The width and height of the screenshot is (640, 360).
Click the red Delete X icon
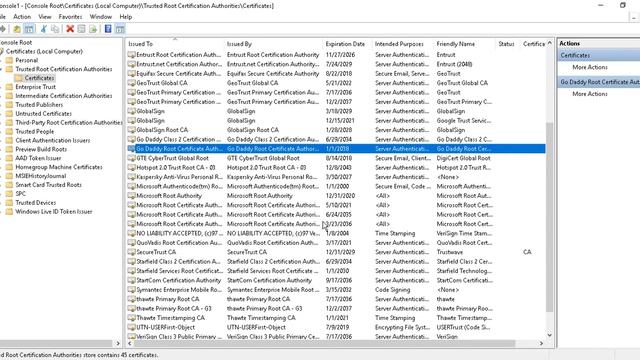(70, 29)
